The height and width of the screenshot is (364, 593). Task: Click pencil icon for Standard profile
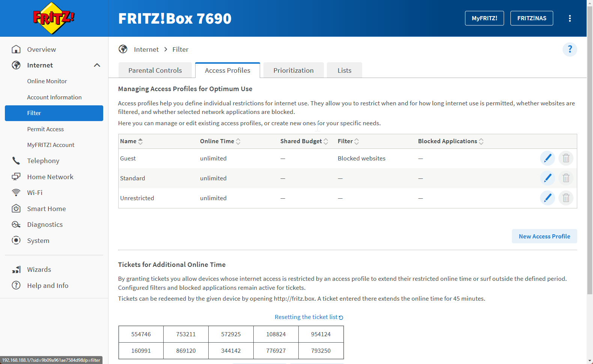tap(547, 178)
